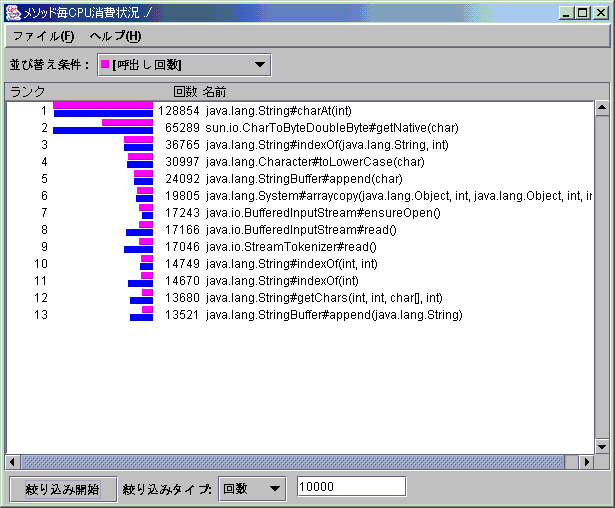This screenshot has width=615, height=508.
Task: Click the ランク column header
Action: tap(27, 92)
